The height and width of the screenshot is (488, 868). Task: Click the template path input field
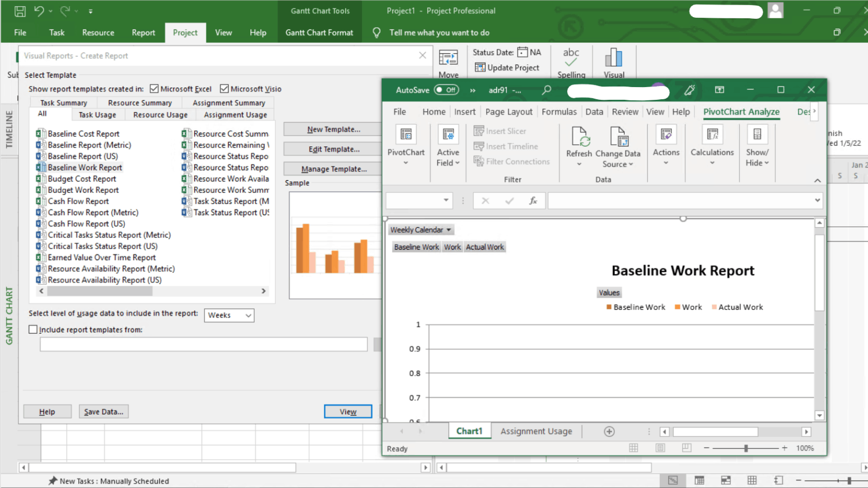203,344
